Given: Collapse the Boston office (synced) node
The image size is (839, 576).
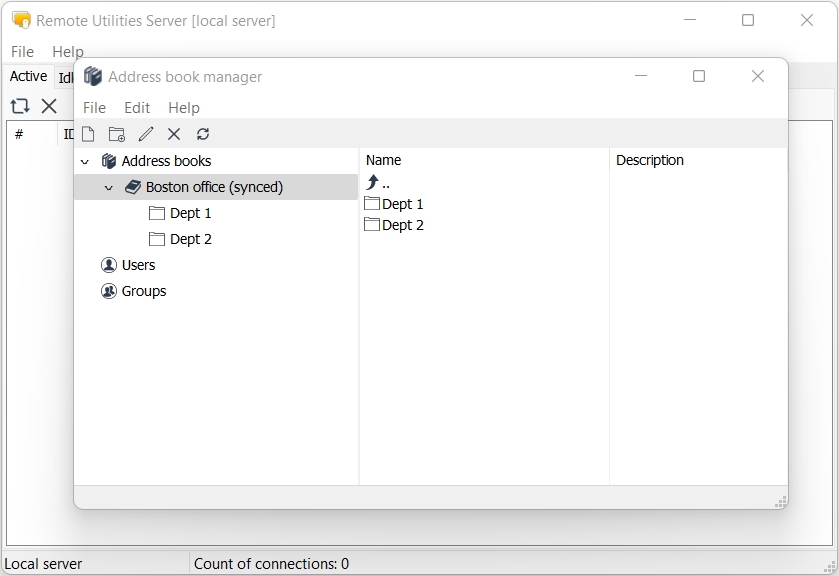Looking at the screenshot, I should tap(109, 187).
